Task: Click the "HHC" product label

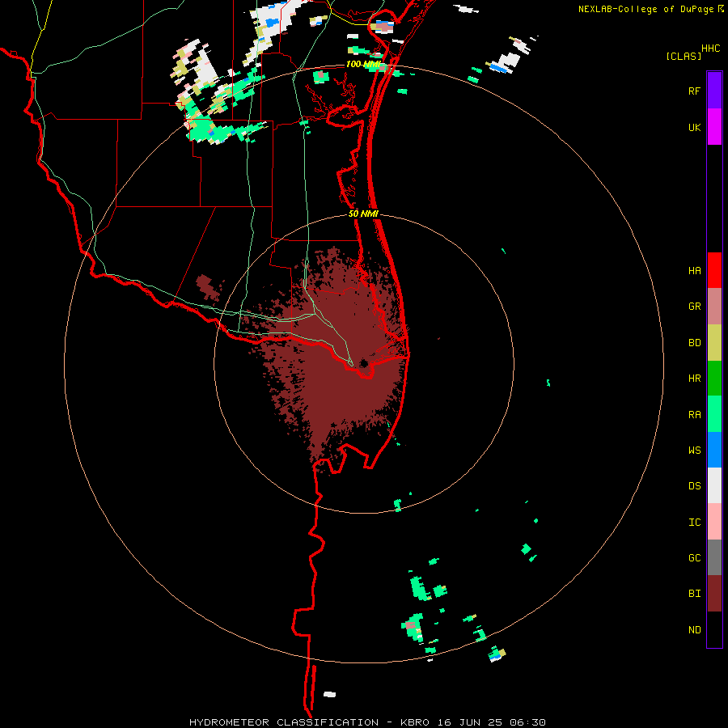Action: pyautogui.click(x=711, y=49)
